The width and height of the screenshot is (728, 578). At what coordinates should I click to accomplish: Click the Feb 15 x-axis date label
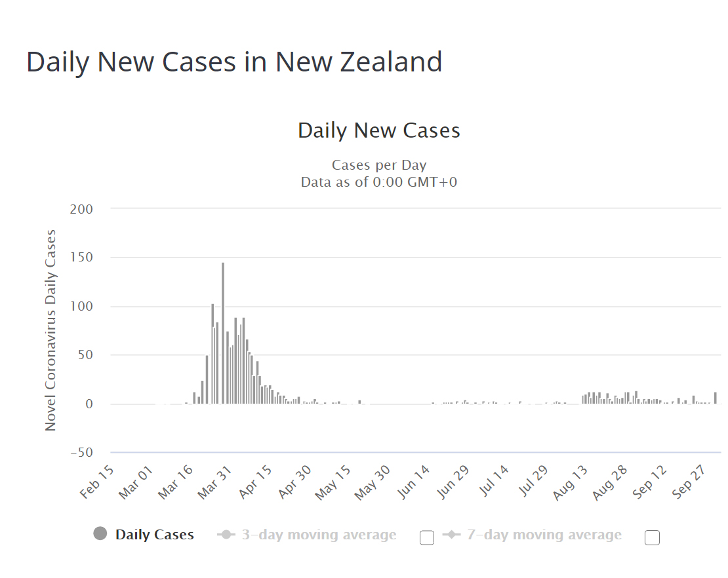[98, 484]
